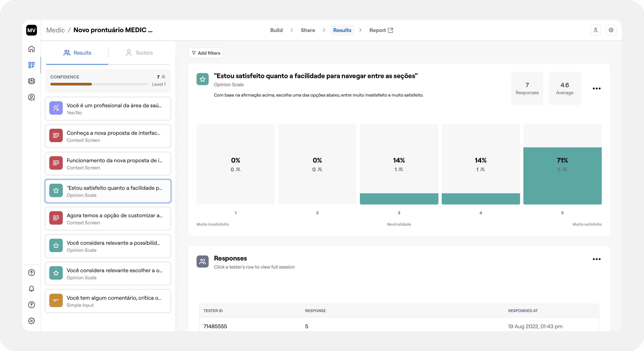Open the projects grid icon in the sidebar
This screenshot has width=644, height=351.
click(x=32, y=65)
